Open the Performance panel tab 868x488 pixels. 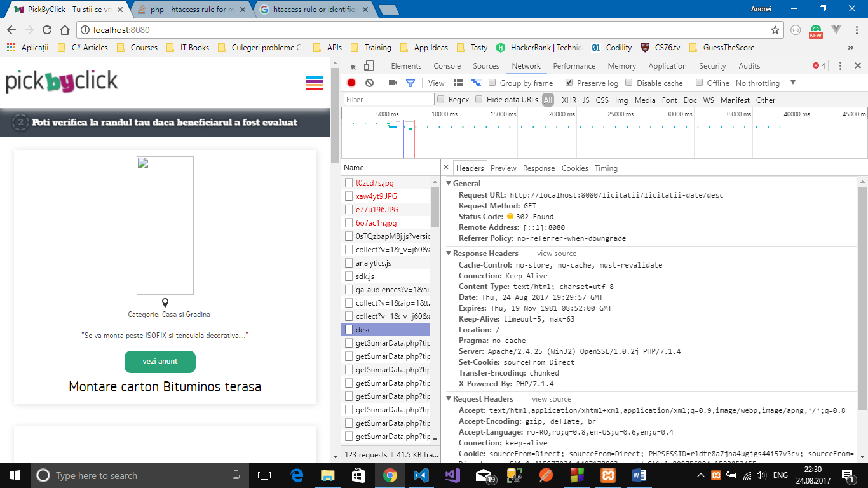[574, 66]
